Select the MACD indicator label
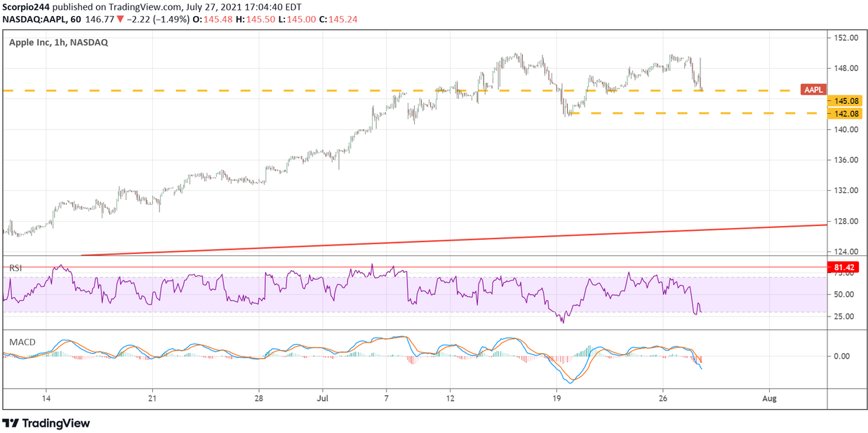Screen dimensions: 868x433 point(22,342)
